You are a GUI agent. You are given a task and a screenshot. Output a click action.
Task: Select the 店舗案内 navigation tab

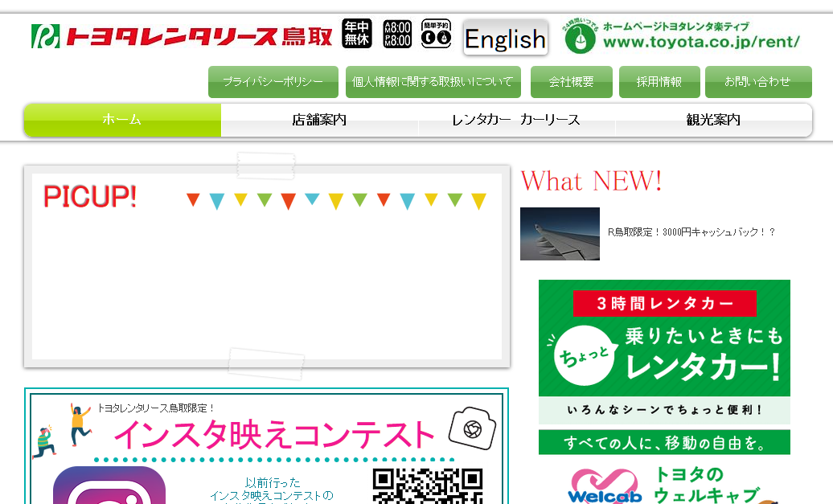(319, 120)
